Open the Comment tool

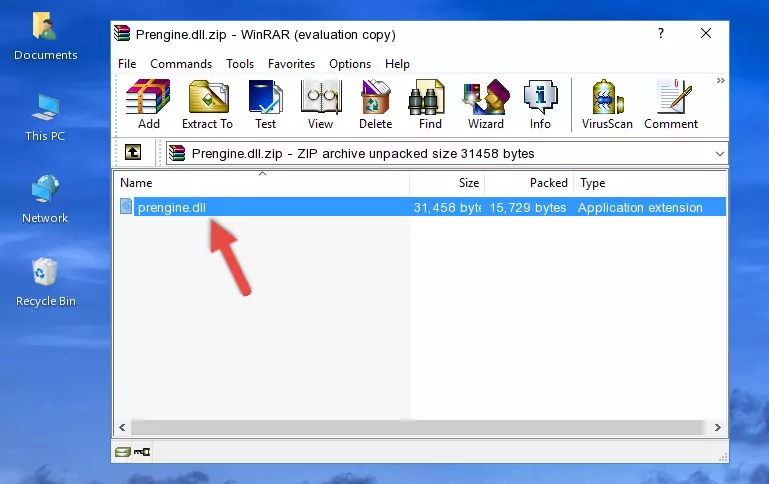click(x=671, y=104)
